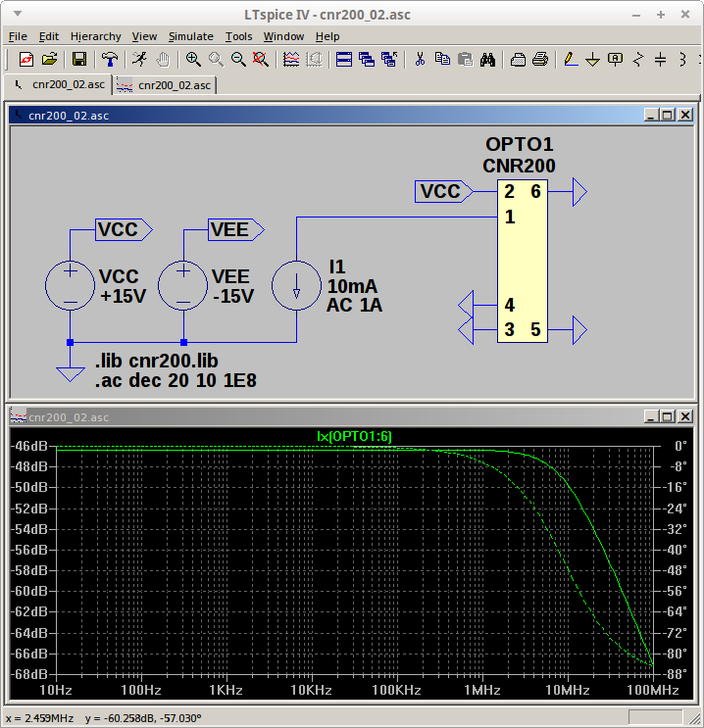Zoom in with the plus magnifier icon
Screen dimensions: 704x728
coord(193,60)
